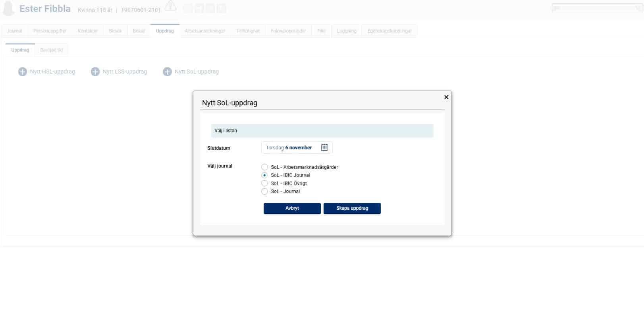
Task: Choose the SoL - IBIC Övrigt journal
Action: click(x=264, y=183)
